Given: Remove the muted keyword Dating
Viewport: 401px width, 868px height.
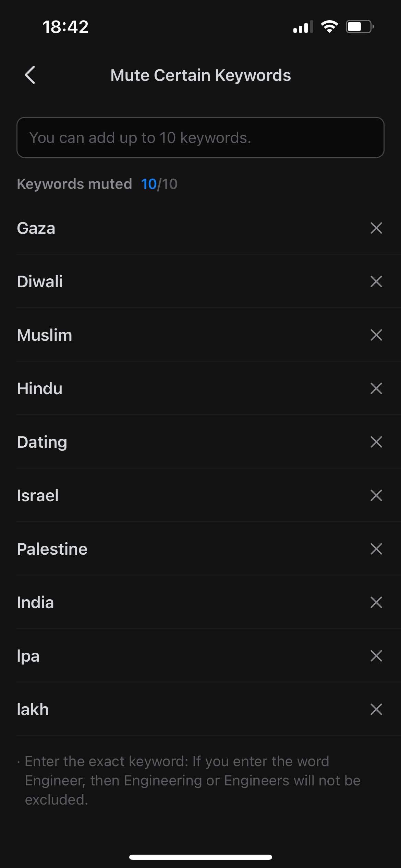Looking at the screenshot, I should [376, 442].
